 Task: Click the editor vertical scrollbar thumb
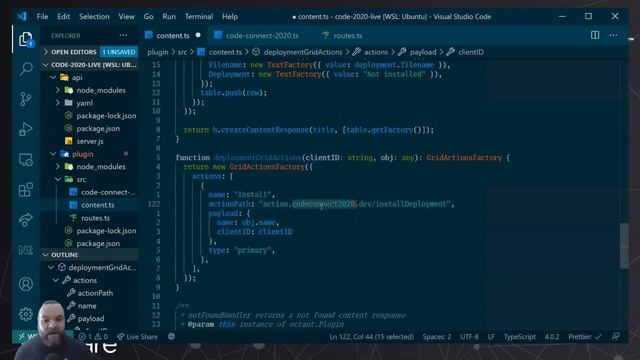[624, 246]
